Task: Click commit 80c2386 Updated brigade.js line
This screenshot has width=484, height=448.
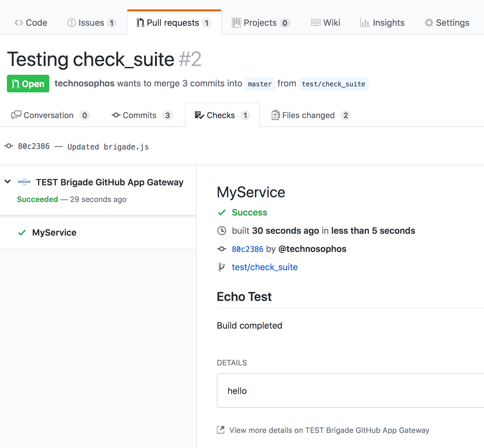Action: (x=83, y=146)
